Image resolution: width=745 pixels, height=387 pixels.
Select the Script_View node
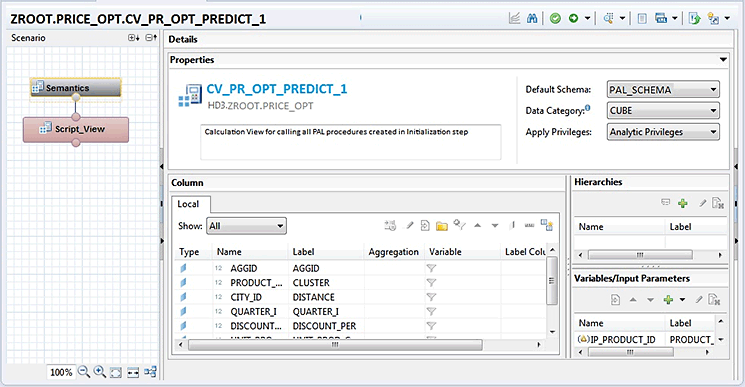(x=76, y=129)
